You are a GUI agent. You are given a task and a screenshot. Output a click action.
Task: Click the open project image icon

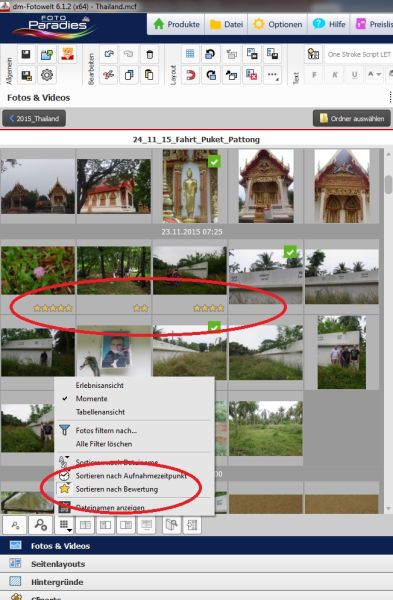(47, 54)
